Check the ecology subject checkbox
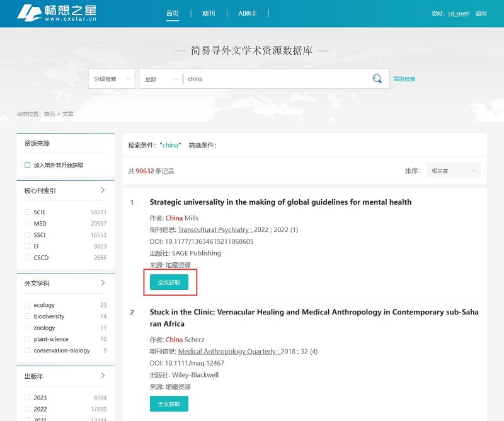504x421 pixels. pos(27,304)
